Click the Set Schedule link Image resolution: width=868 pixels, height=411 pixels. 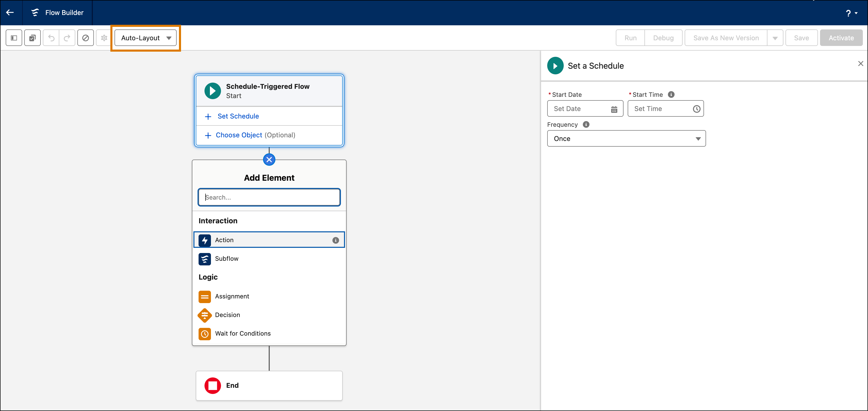(238, 116)
